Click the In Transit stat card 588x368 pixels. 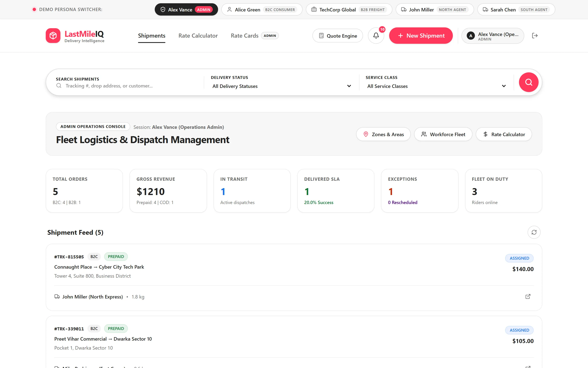pyautogui.click(x=252, y=191)
